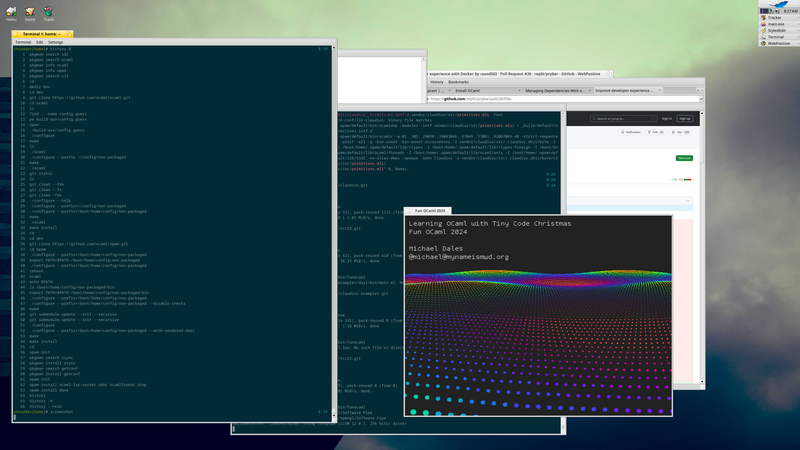Click the go button at the URL bar end
This screenshot has height=450, width=800.
[x=701, y=99]
